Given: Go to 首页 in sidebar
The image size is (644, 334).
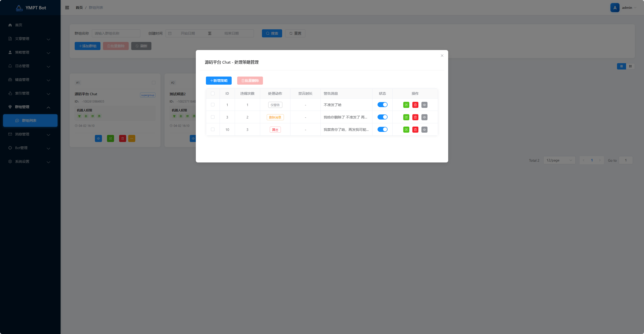Looking at the screenshot, I should click(18, 25).
